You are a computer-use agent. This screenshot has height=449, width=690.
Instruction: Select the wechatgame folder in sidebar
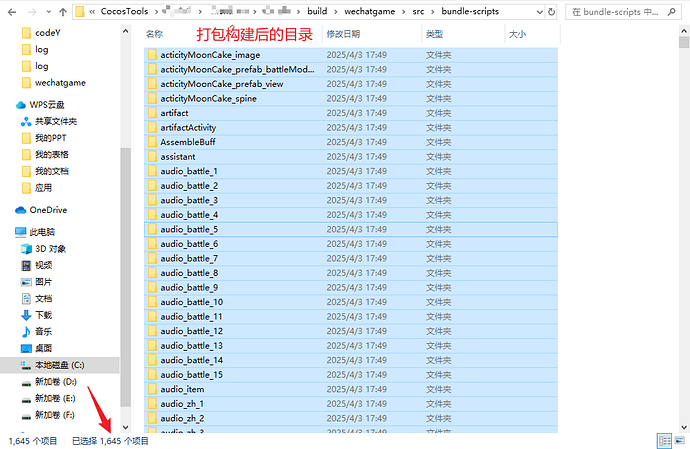(54, 83)
